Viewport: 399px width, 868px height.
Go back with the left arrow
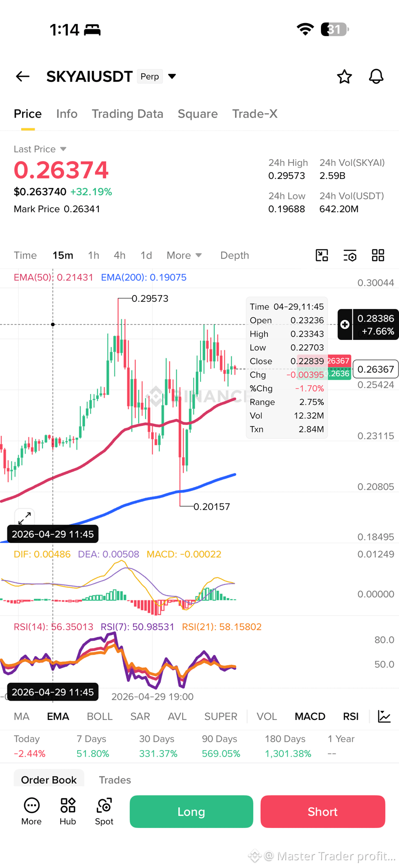tap(23, 76)
